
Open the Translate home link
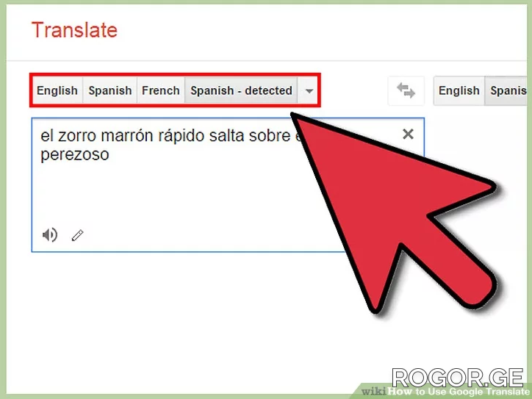click(x=75, y=30)
